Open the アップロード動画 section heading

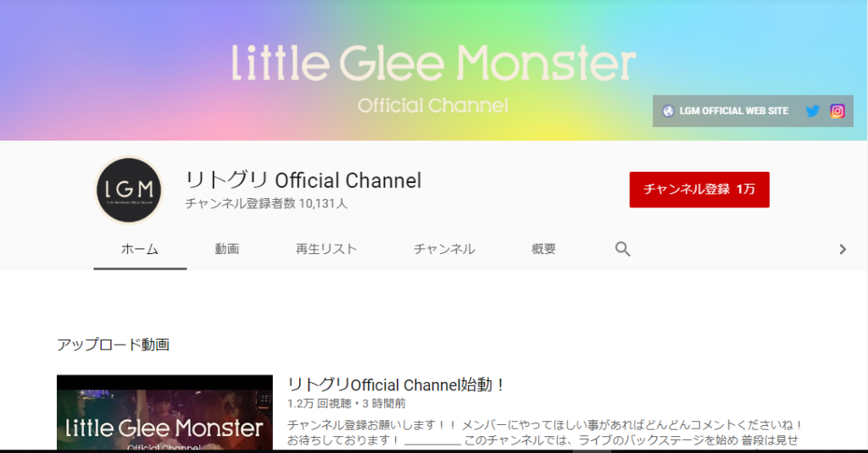[113, 345]
